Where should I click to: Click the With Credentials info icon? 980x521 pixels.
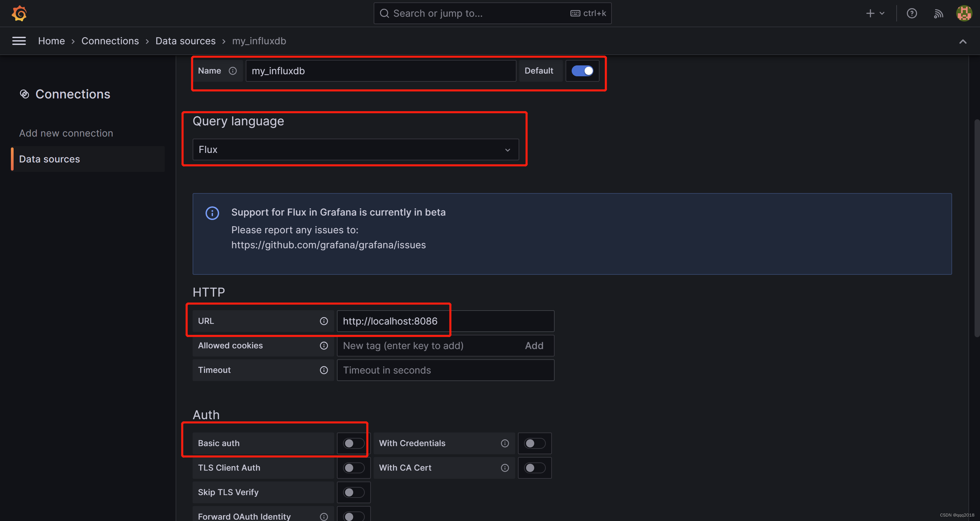point(505,443)
